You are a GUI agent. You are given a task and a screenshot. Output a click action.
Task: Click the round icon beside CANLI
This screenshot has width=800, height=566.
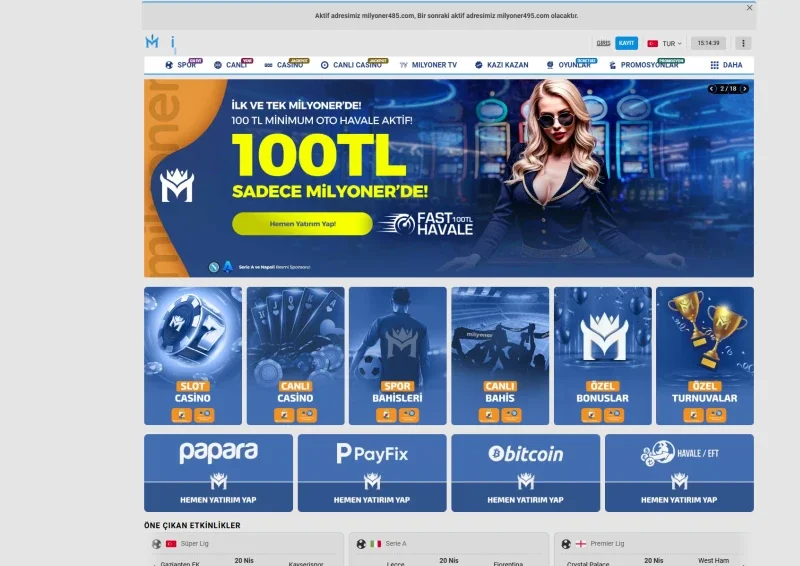pyautogui.click(x=218, y=65)
